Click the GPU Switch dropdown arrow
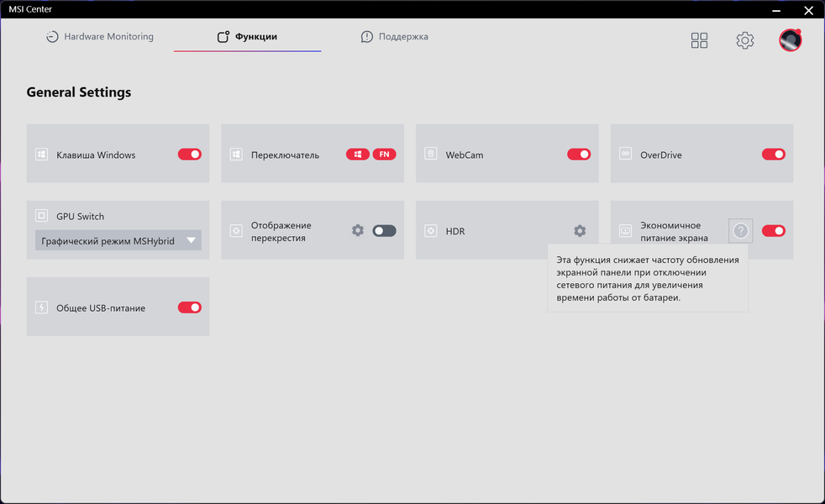 [191, 240]
